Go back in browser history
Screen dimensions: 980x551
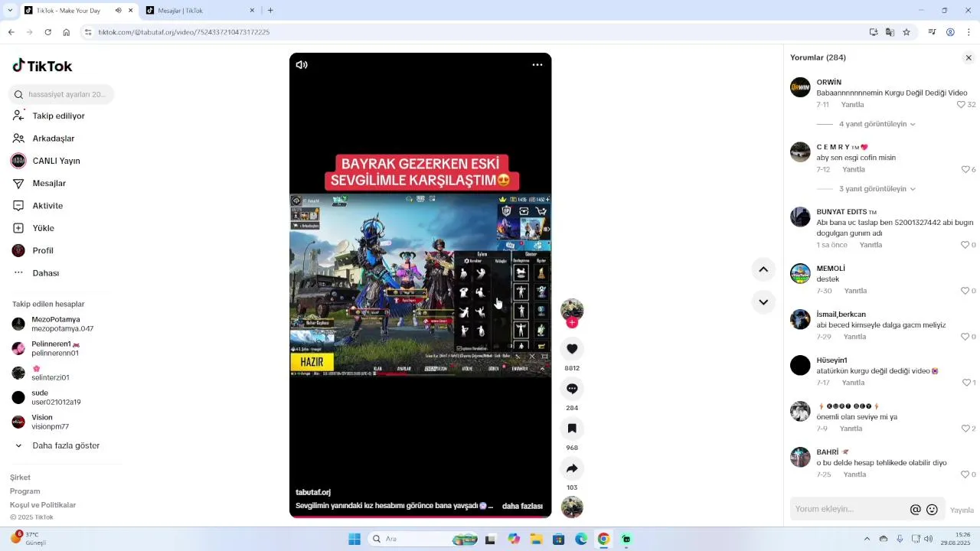tap(11, 32)
